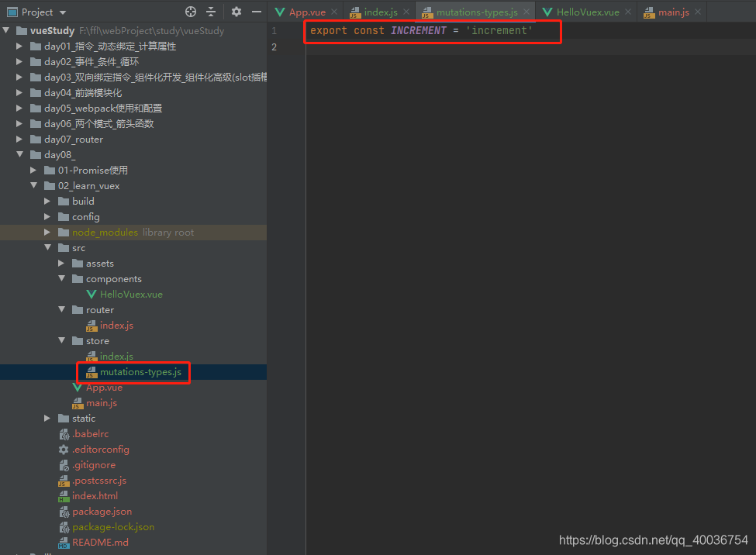Click the .gitignore file icon
Image resolution: width=756 pixels, height=555 pixels.
64,464
